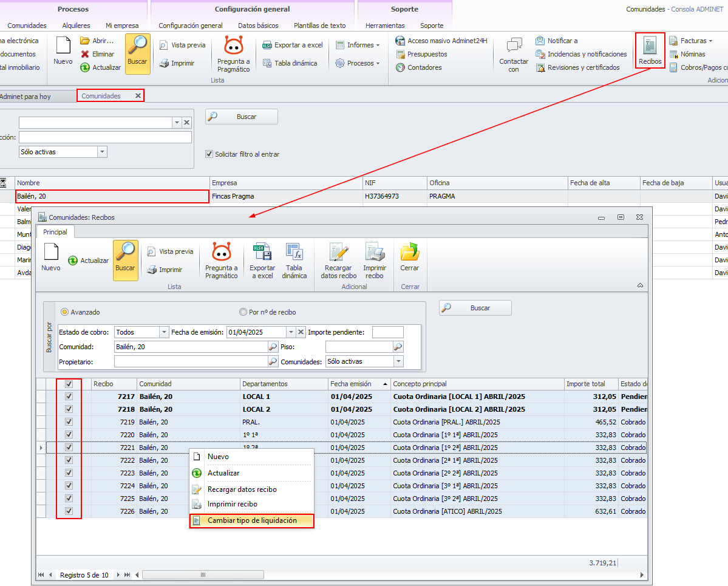Viewport: 728px width, 586px height.
Task: Switch to Alquileres ribbon tab
Action: [76, 26]
